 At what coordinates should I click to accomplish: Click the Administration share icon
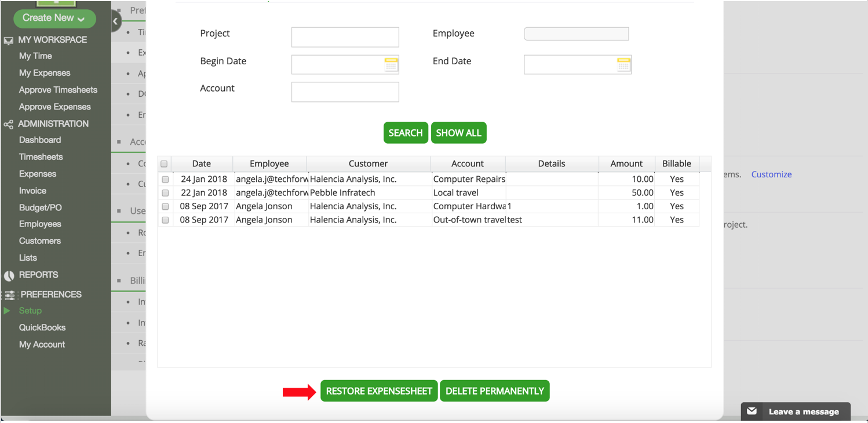pyautogui.click(x=9, y=125)
